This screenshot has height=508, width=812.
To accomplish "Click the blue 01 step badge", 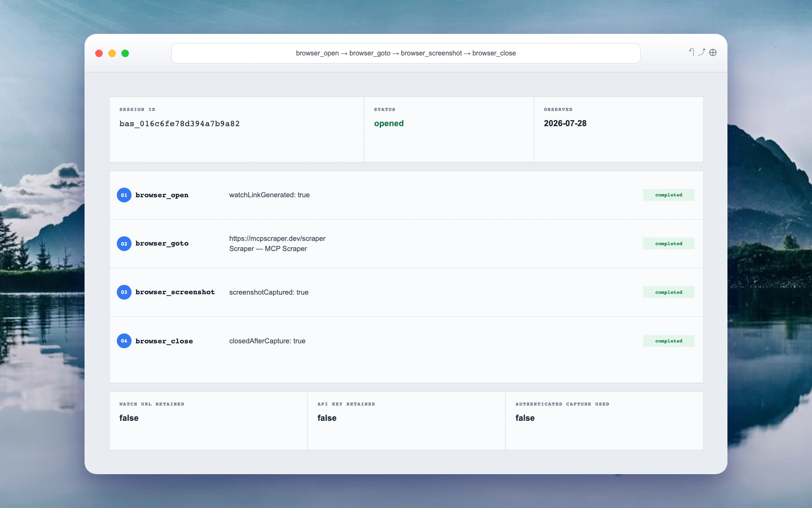I will 124,195.
